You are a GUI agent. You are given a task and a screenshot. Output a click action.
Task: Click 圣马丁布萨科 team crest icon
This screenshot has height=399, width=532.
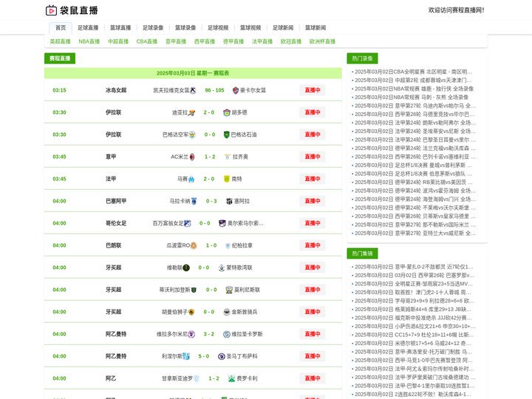tap(222, 356)
